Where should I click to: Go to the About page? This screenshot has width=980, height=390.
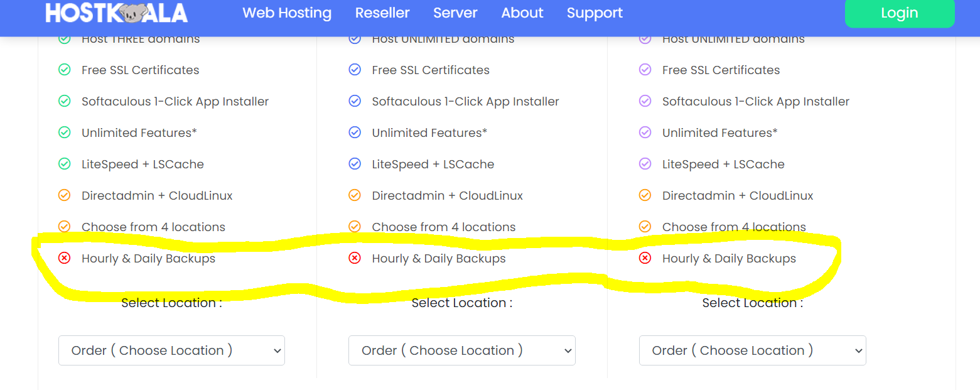[522, 13]
